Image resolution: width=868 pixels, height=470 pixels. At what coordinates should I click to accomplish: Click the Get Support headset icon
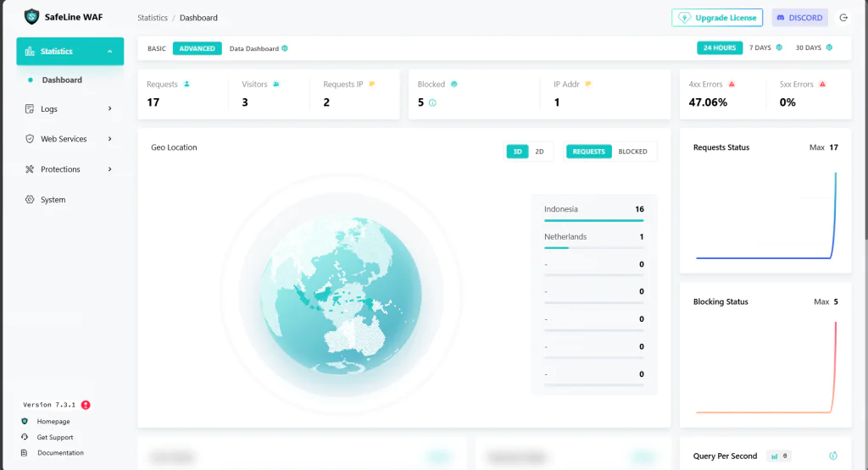click(25, 437)
